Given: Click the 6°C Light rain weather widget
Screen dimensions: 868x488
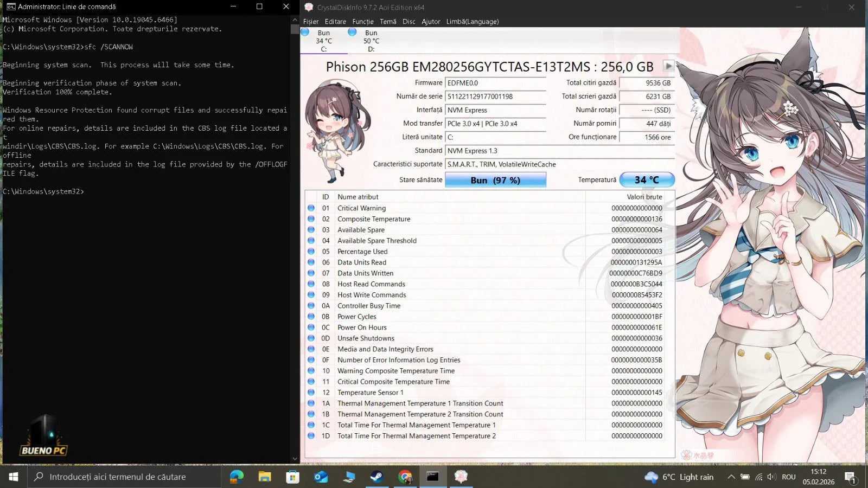Looking at the screenshot, I should coord(679,477).
